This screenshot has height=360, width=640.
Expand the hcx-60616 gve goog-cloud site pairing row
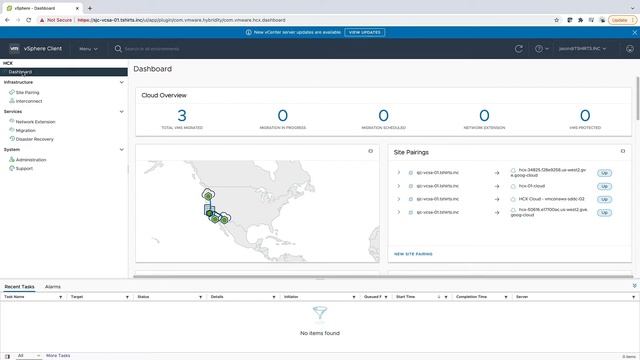click(399, 212)
